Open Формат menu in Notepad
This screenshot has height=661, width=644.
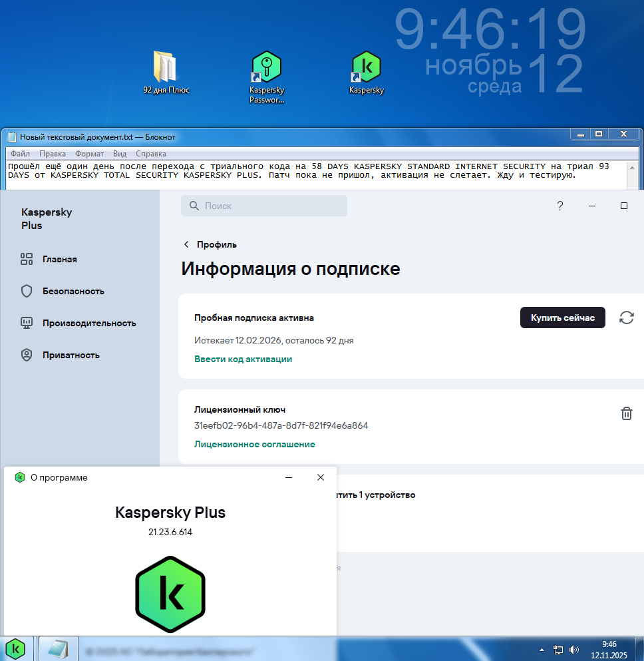[x=89, y=154]
